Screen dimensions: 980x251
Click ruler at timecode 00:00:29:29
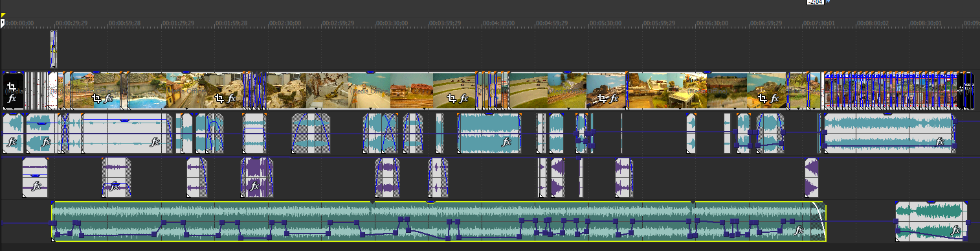(71, 23)
